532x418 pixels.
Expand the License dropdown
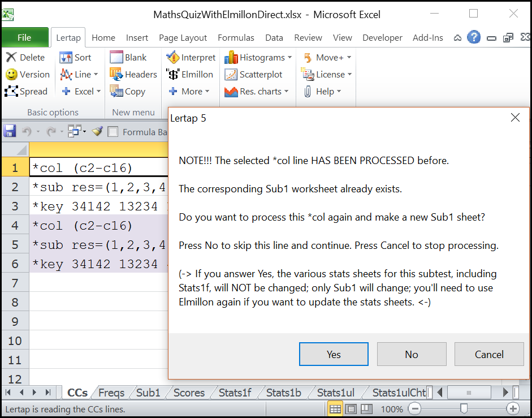tap(349, 74)
